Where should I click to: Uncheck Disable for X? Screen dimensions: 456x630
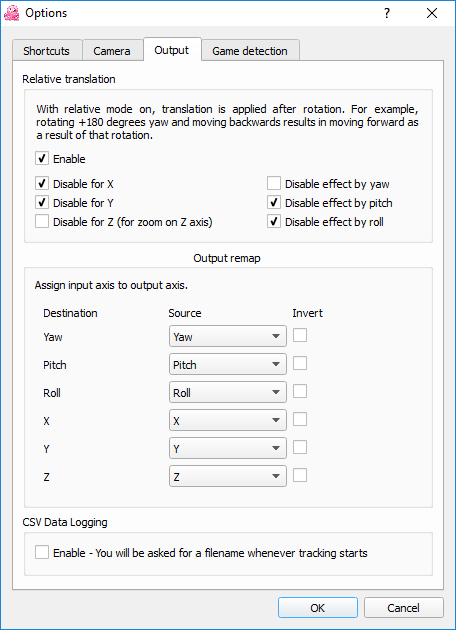click(x=42, y=184)
